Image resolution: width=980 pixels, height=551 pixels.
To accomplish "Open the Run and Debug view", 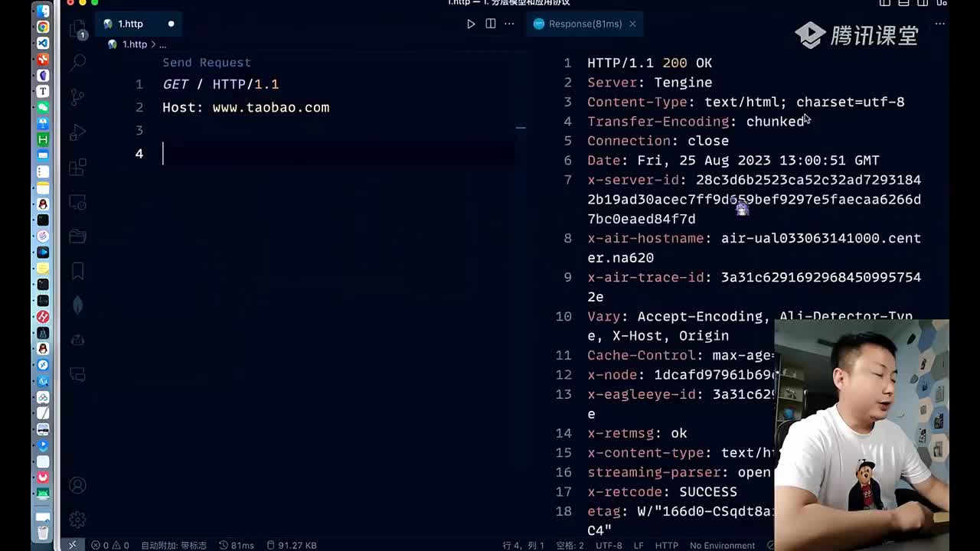I will click(77, 132).
